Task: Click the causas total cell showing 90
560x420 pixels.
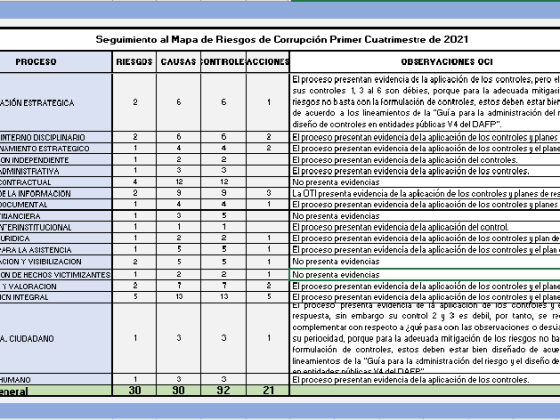Action: coord(179,390)
